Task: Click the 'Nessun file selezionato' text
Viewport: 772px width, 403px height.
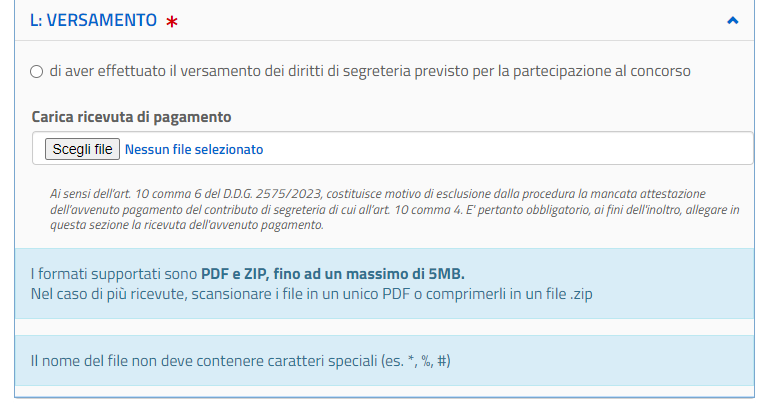Action: click(194, 149)
